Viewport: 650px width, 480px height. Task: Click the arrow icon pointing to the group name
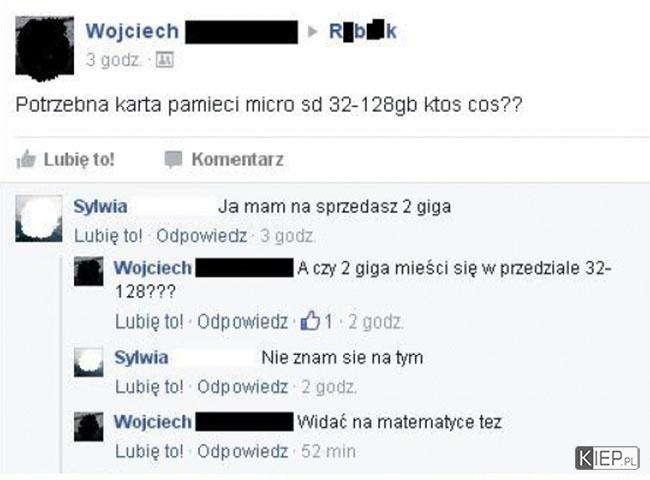point(313,32)
